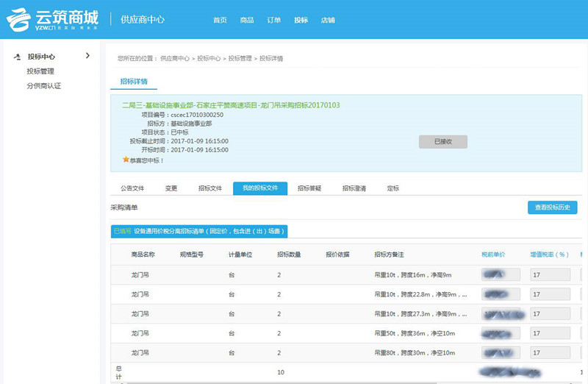Click the 云筑商城 logo
Image resolution: width=588 pixels, height=384 pixels.
[x=52, y=20]
